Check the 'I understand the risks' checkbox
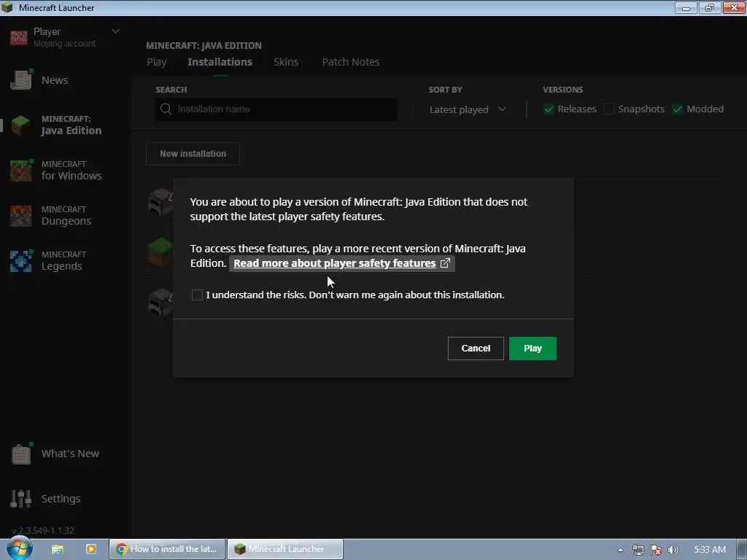The height and width of the screenshot is (560, 747). [197, 295]
